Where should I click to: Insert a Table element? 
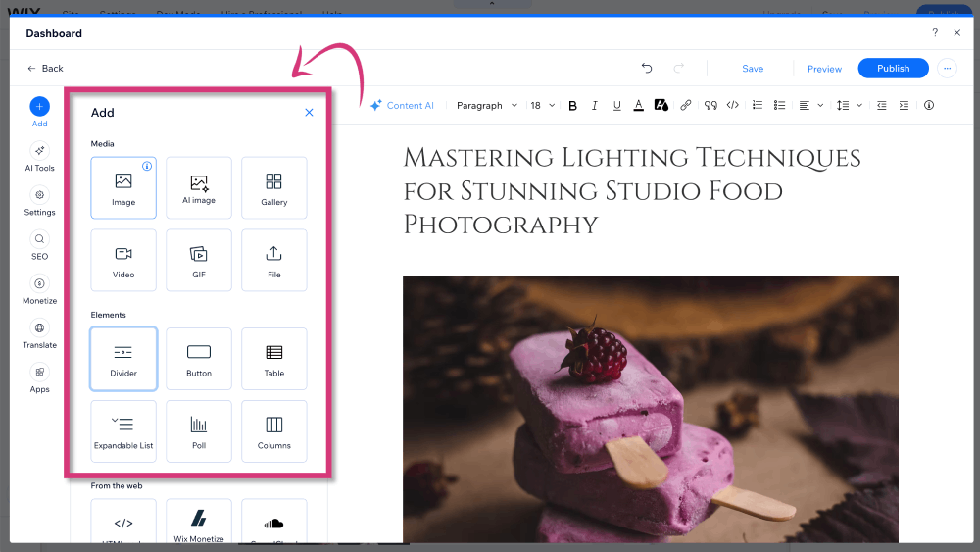(x=273, y=359)
